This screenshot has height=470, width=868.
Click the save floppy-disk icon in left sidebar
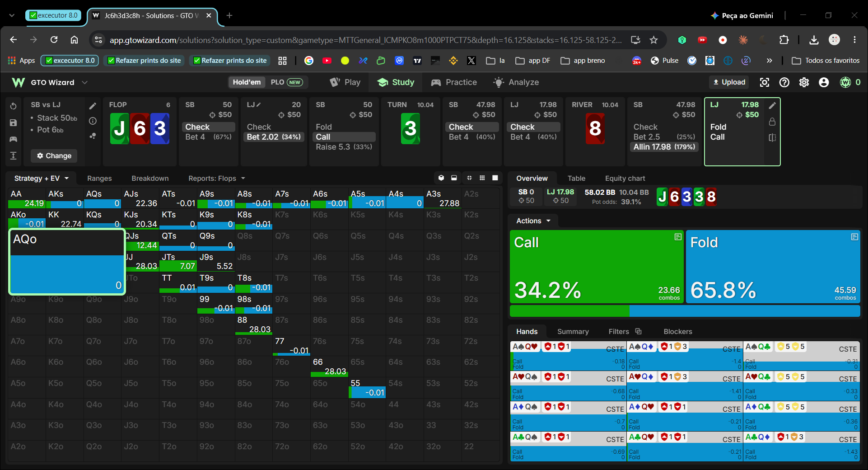[13, 122]
